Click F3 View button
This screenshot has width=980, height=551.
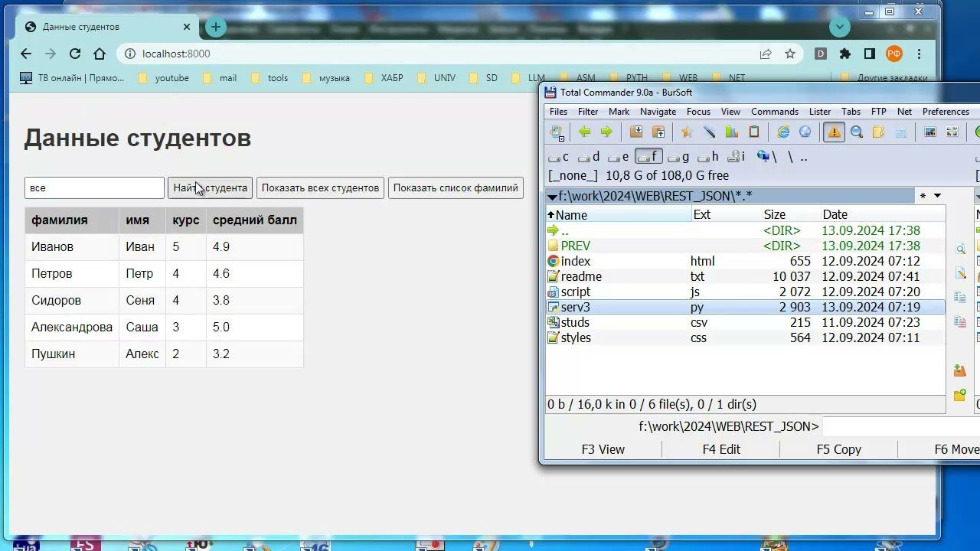coord(603,449)
